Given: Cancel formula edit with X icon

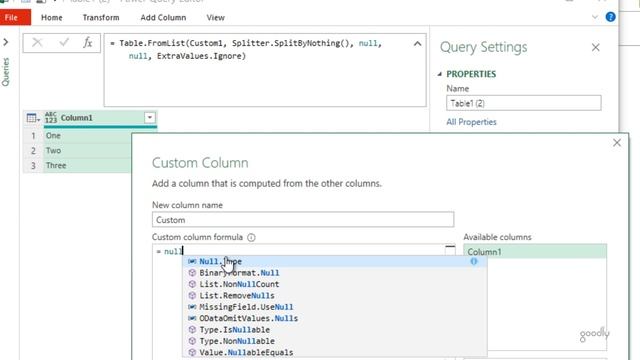Looking at the screenshot, I should [x=37, y=42].
